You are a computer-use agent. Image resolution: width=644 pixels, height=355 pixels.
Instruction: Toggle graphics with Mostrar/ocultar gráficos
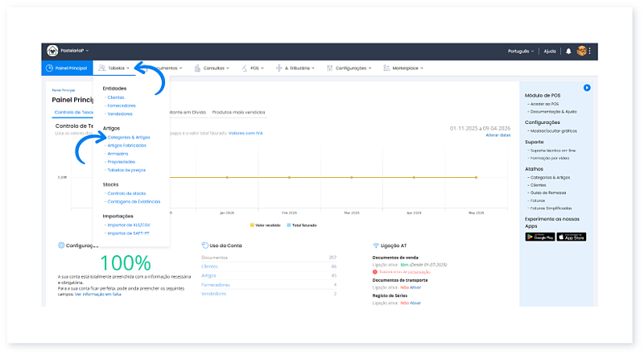pyautogui.click(x=555, y=130)
